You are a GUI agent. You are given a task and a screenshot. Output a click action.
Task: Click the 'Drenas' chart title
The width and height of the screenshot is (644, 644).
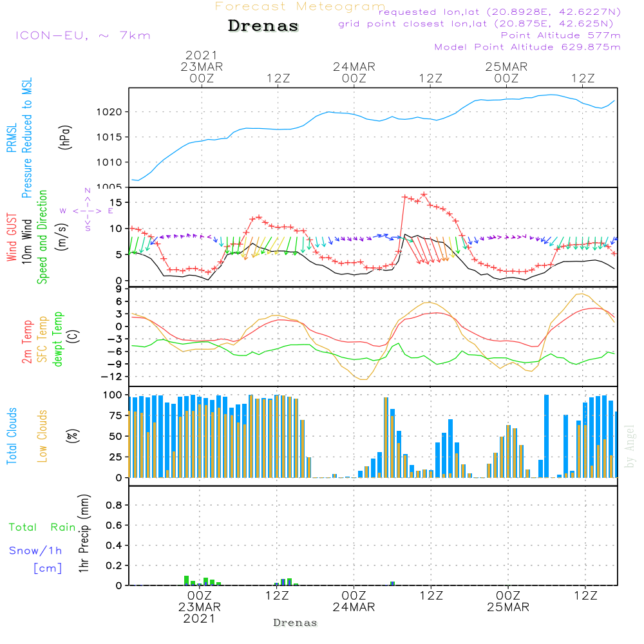point(263,26)
